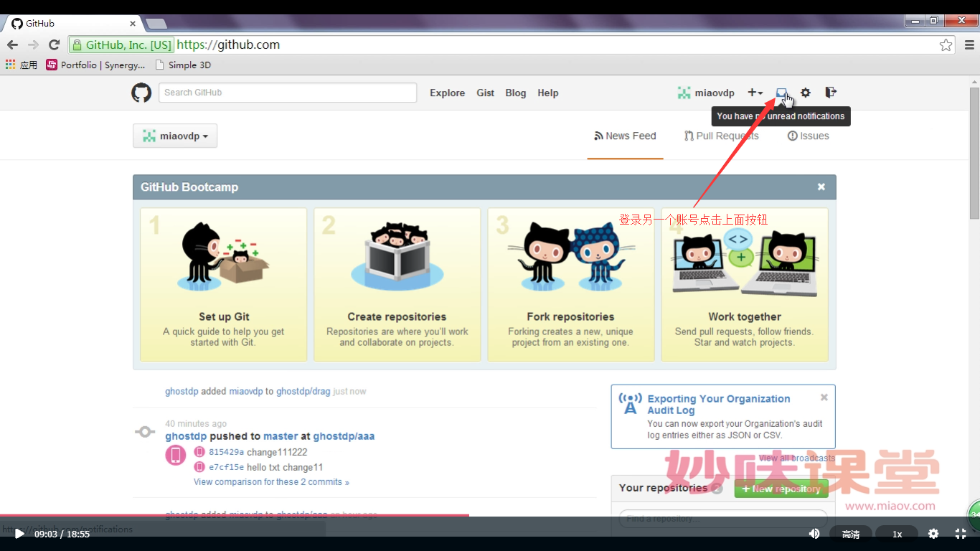
Task: Click the address bar URL
Action: (x=228, y=44)
